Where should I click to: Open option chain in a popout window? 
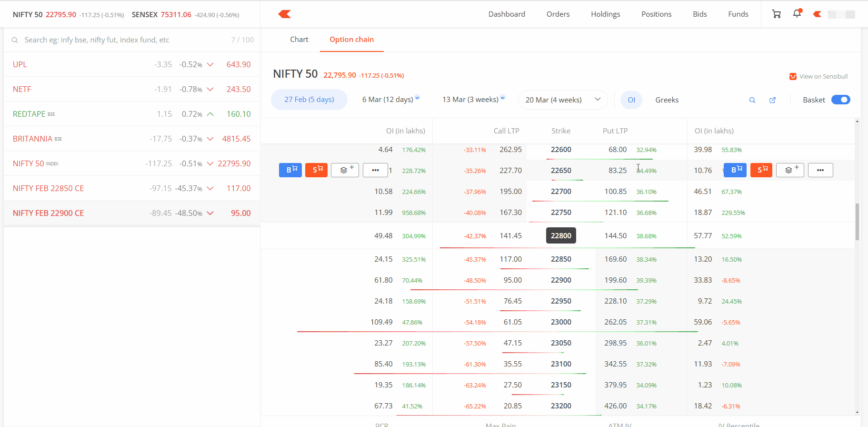click(x=773, y=100)
